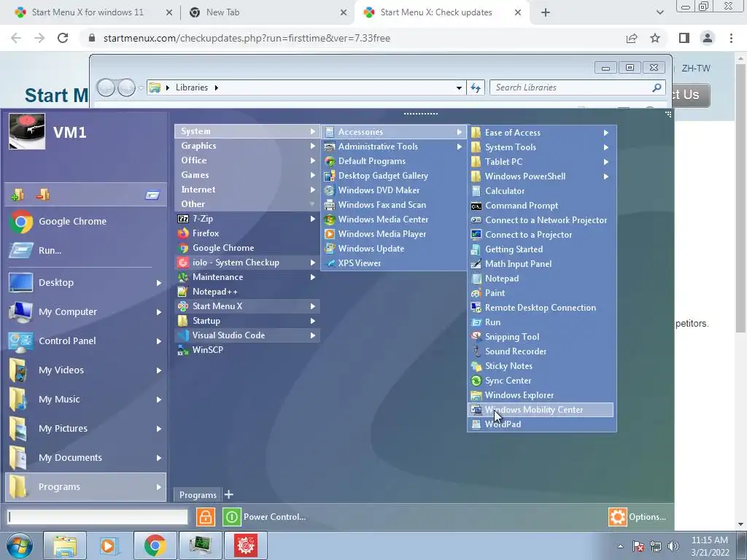Open WinSCP from Programs list
This screenshot has width=747, height=560.
[247, 350]
